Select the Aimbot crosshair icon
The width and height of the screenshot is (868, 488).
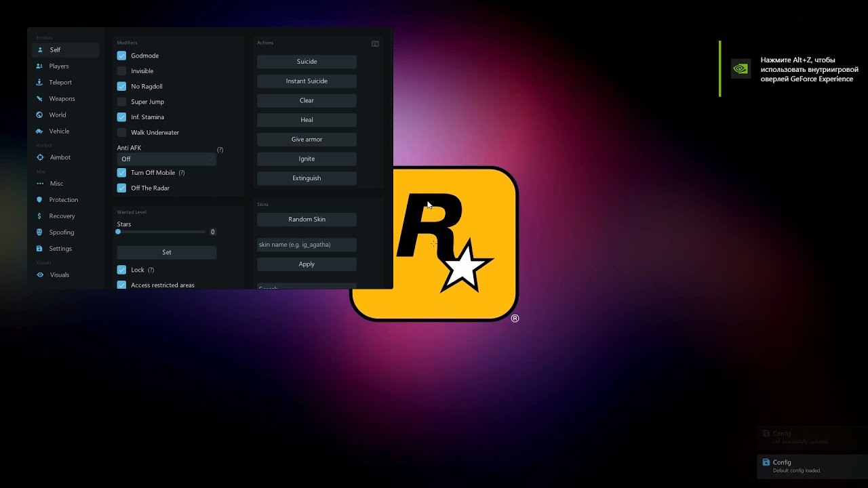pyautogui.click(x=40, y=157)
